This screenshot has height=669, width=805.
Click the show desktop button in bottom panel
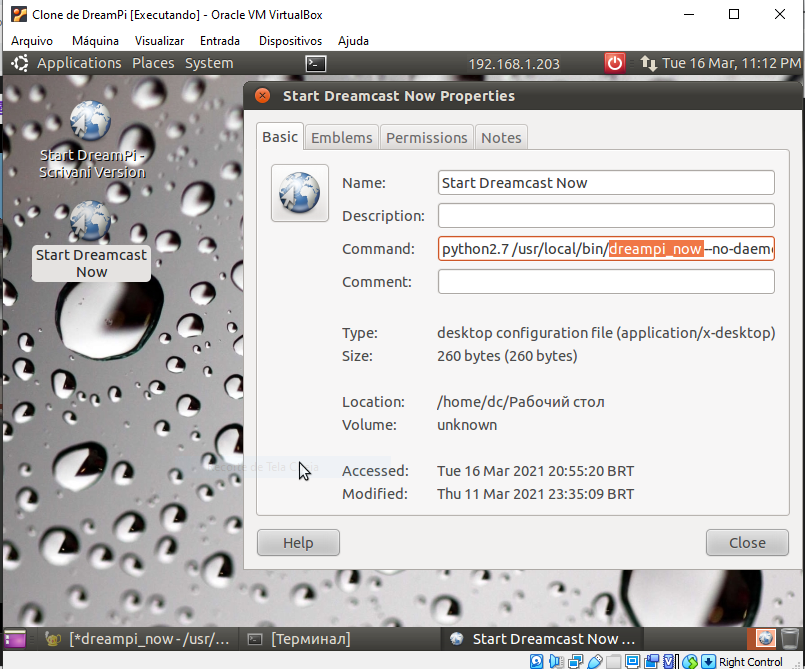[x=15, y=639]
